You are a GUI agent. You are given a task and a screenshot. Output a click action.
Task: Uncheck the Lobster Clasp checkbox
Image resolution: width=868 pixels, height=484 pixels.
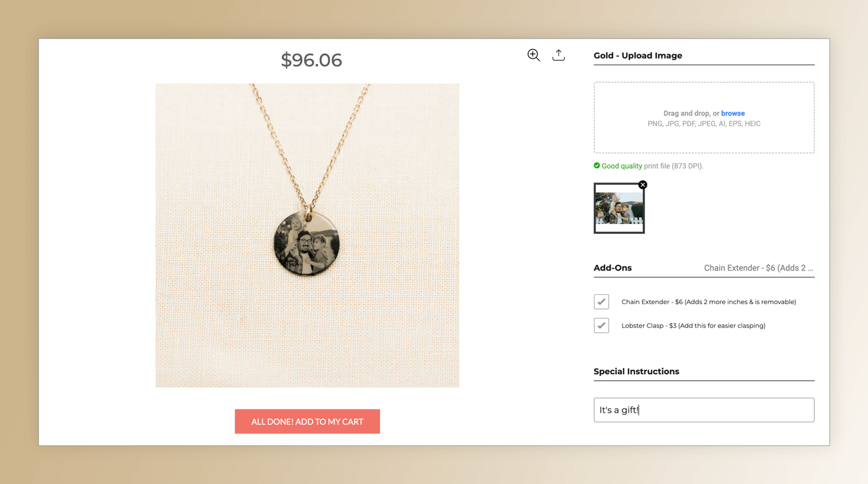[601, 325]
